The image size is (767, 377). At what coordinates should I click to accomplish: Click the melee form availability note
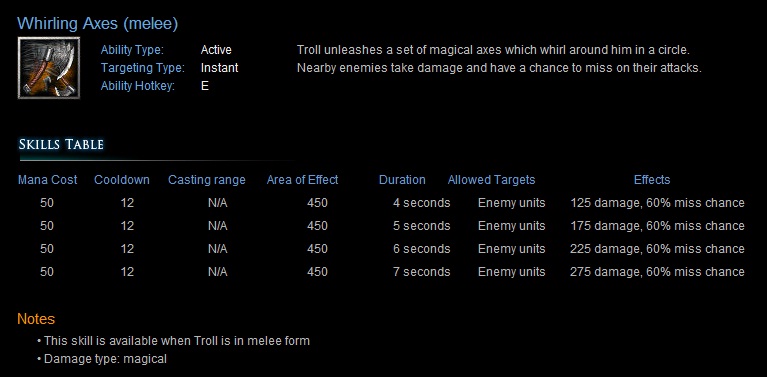point(177,341)
